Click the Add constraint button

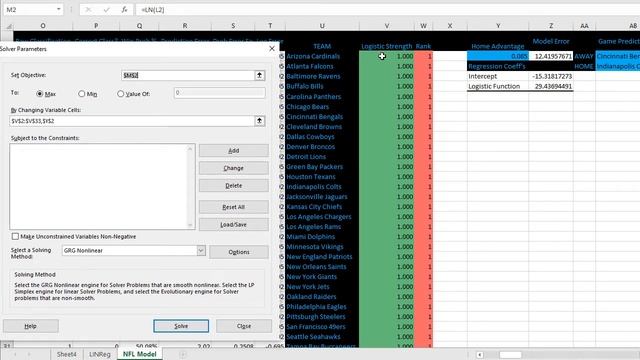(x=233, y=151)
